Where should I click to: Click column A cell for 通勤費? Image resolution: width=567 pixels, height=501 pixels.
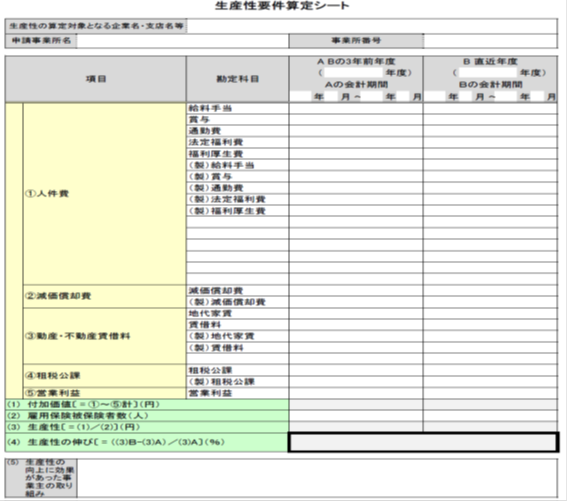[356, 131]
